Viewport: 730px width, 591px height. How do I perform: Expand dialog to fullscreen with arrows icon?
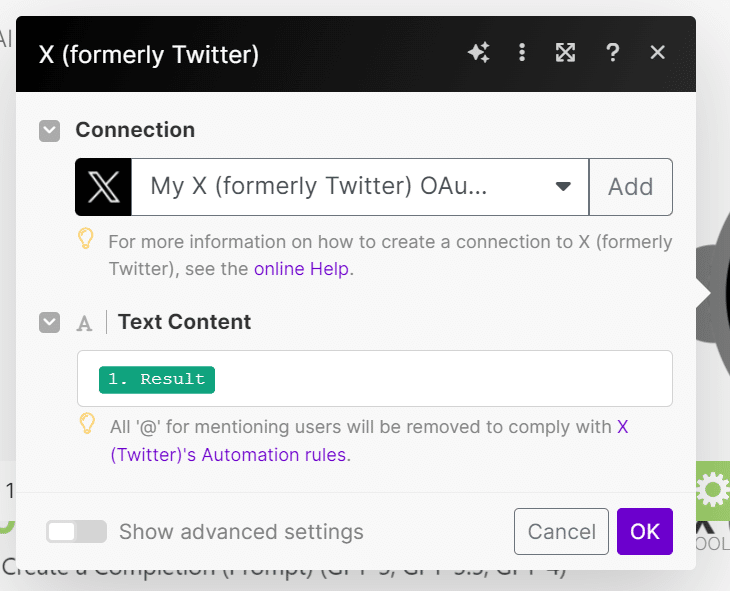click(565, 52)
